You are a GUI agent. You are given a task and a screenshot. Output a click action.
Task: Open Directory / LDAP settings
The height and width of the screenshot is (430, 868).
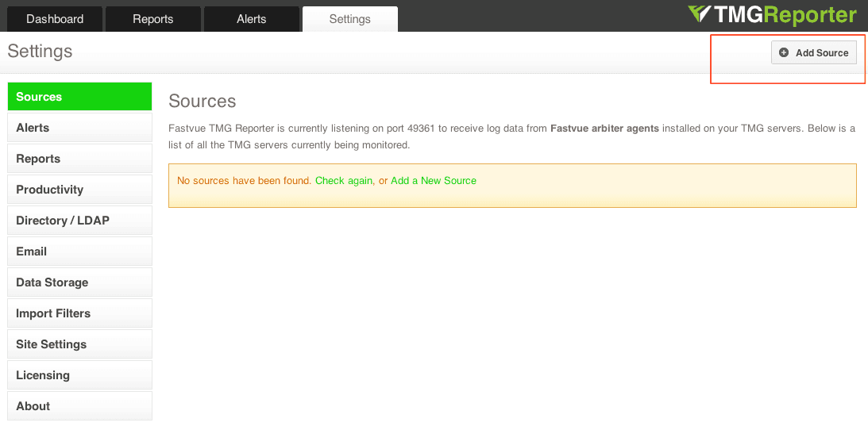[x=79, y=221]
